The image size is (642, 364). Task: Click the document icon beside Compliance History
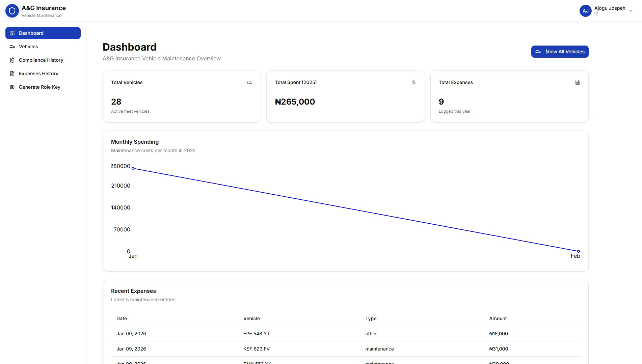[12, 60]
